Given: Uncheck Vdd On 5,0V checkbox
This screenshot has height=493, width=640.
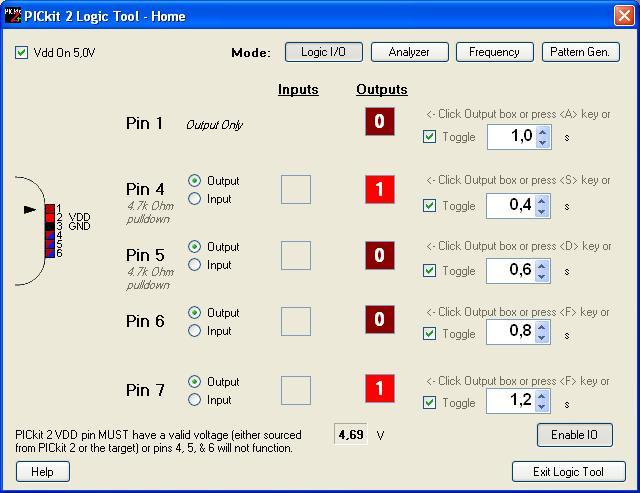Looking at the screenshot, I should point(21,53).
